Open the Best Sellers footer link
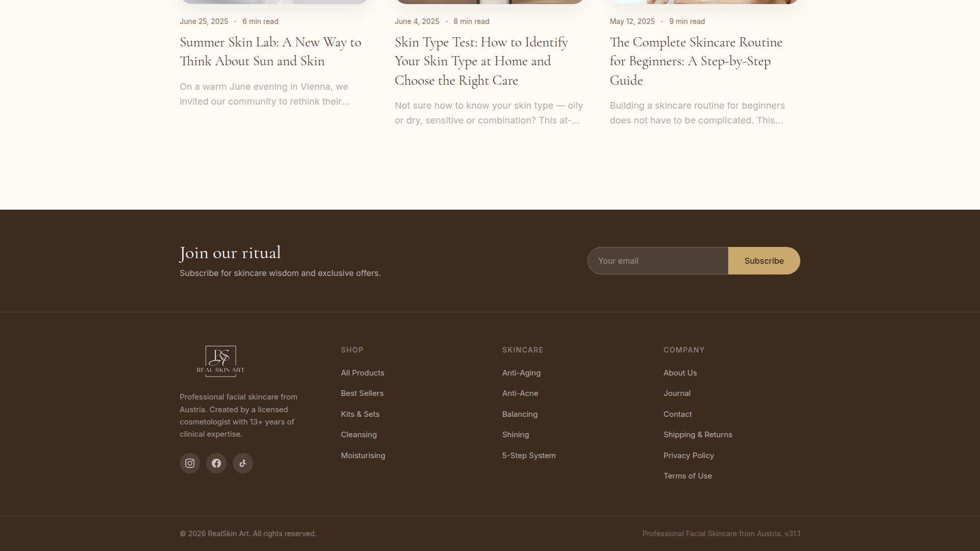Screen dimensions: 980x551 [362, 393]
